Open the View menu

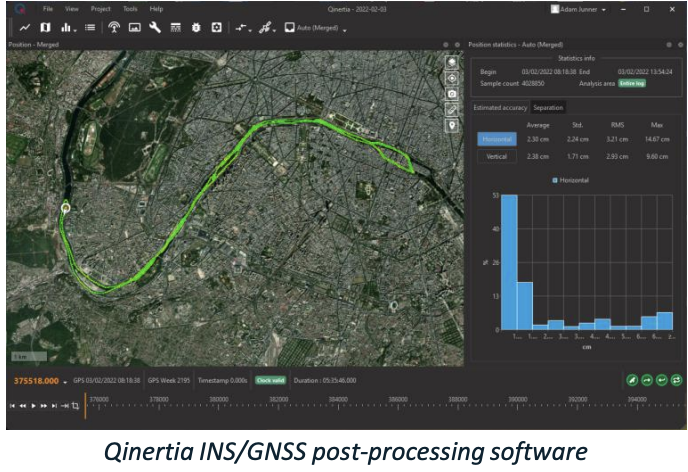pyautogui.click(x=72, y=9)
